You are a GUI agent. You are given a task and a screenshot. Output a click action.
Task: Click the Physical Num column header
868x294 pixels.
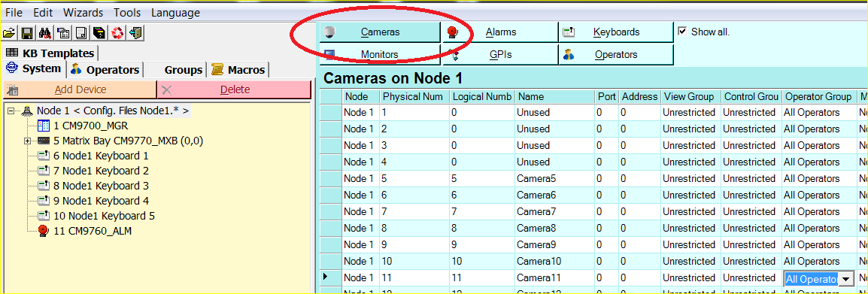tap(414, 97)
